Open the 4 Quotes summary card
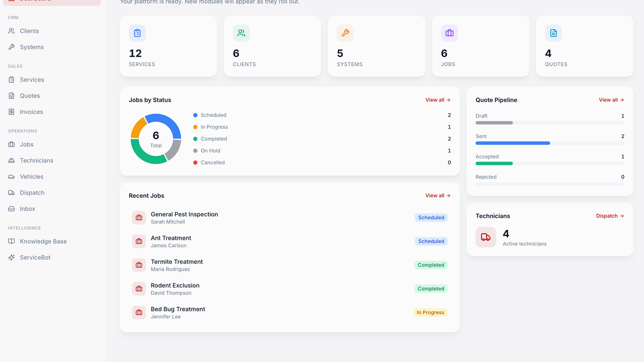The image size is (644, 362). click(585, 46)
